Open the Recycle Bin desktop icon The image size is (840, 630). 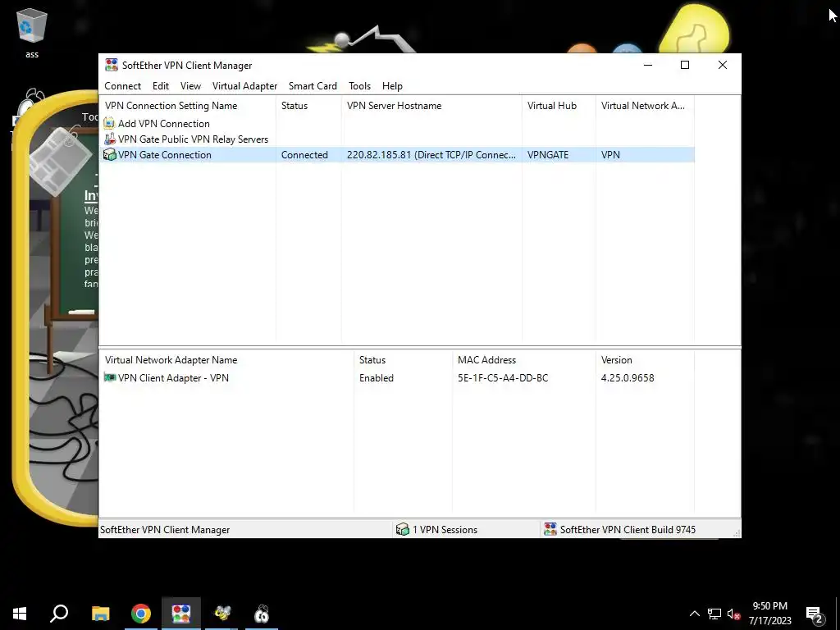pyautogui.click(x=32, y=32)
